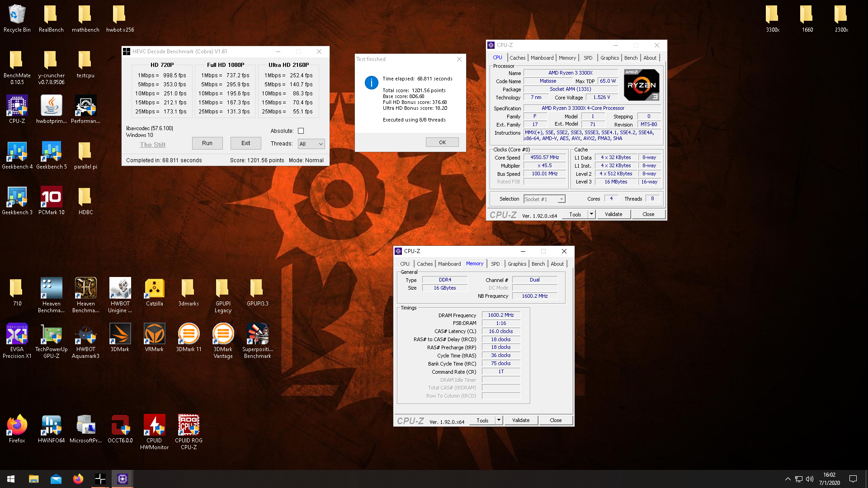The width and height of the screenshot is (868, 488).
Task: Open the y-cruncher v0.7.8.9506 folder
Action: [x=51, y=67]
